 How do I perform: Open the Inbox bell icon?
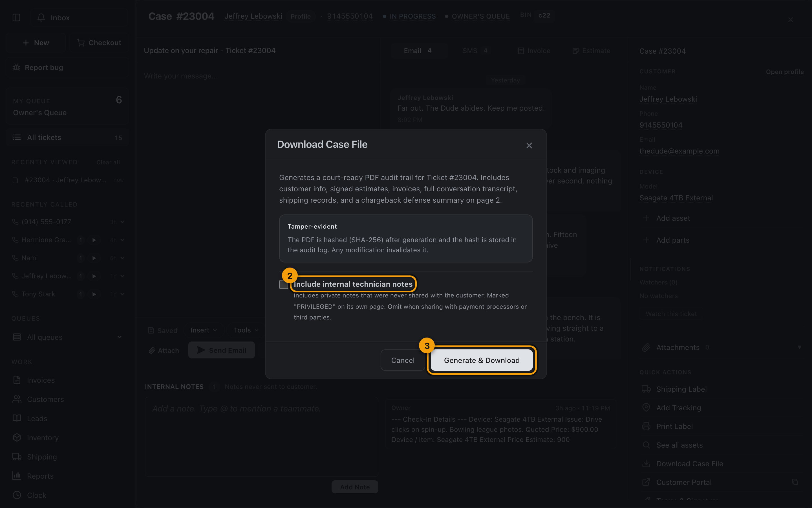click(41, 17)
